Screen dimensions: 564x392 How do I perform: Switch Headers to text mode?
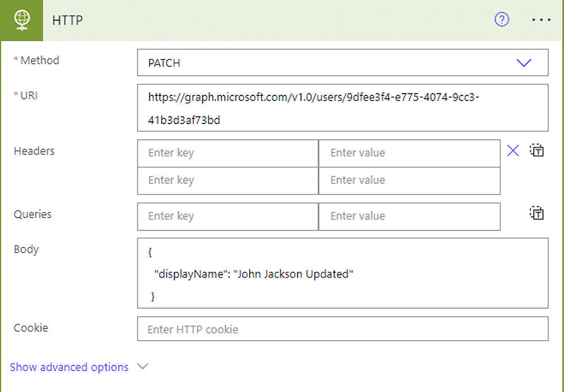point(536,150)
